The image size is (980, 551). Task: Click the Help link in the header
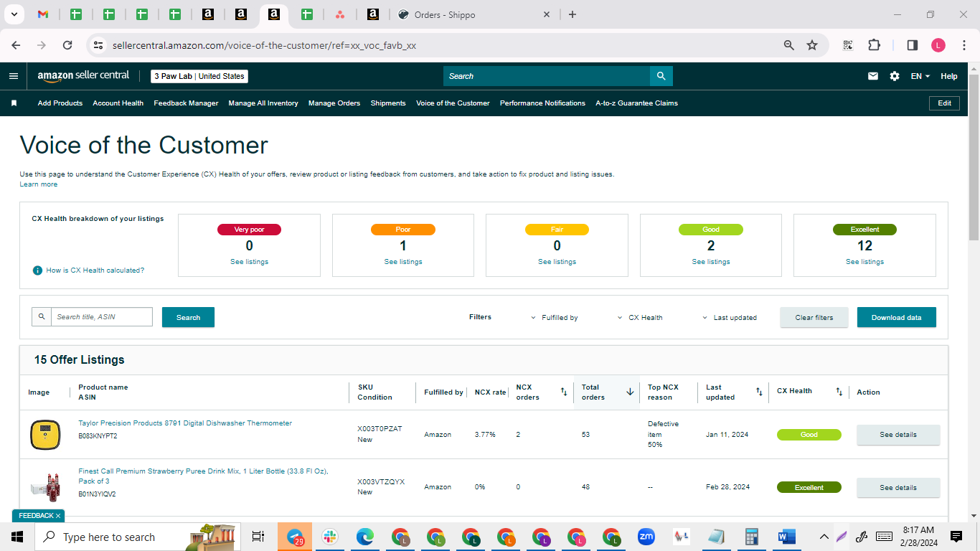(948, 76)
